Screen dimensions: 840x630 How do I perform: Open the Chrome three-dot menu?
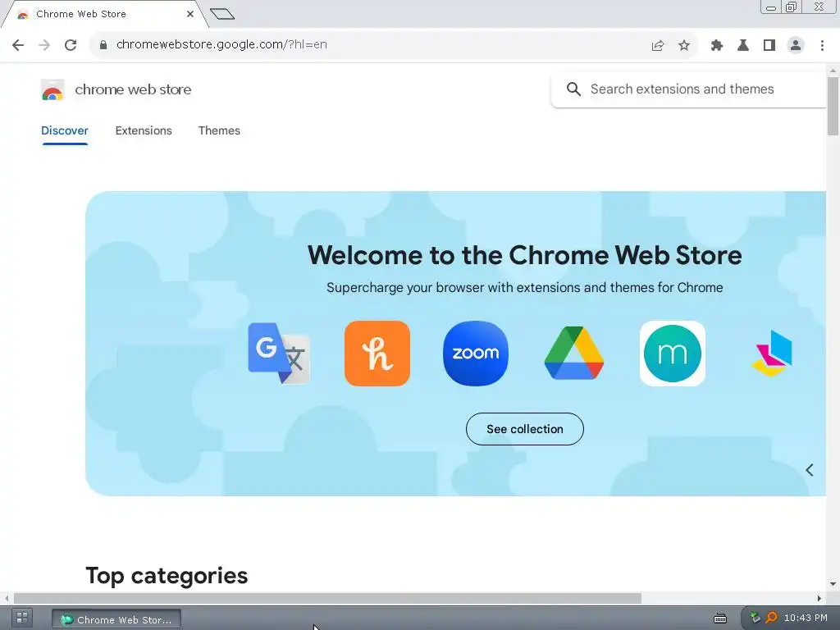tap(822, 46)
